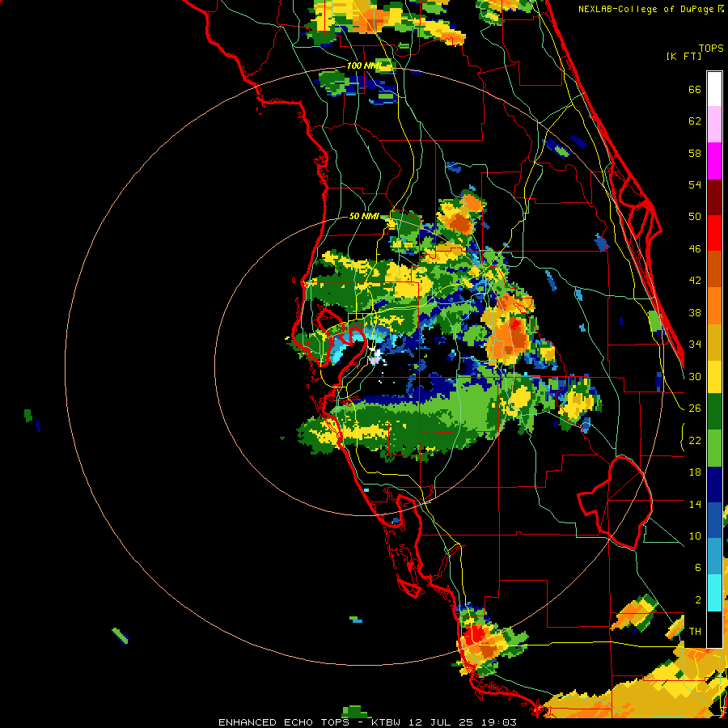
Task: Pick the dark orange legend swatch beside 42
Action: pyautogui.click(x=714, y=269)
